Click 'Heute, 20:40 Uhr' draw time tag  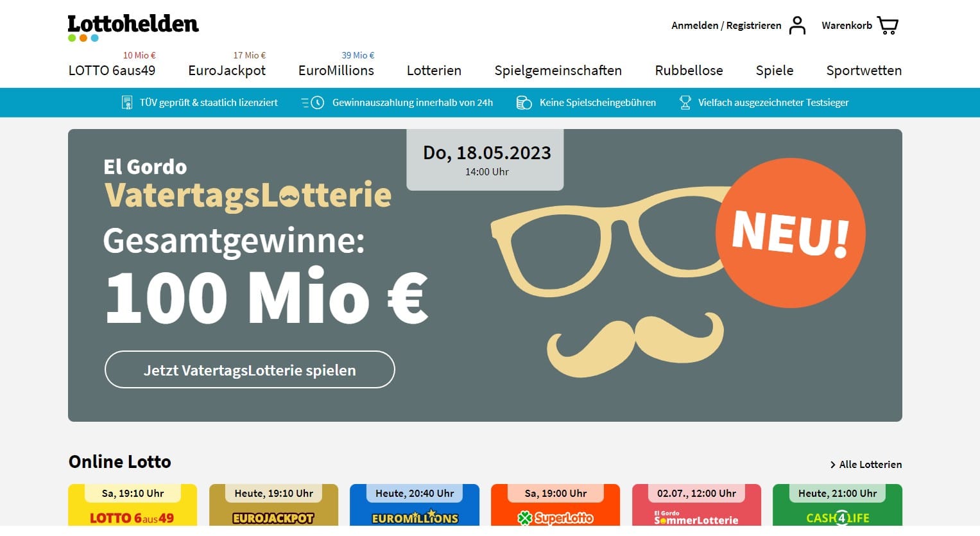pyautogui.click(x=415, y=493)
